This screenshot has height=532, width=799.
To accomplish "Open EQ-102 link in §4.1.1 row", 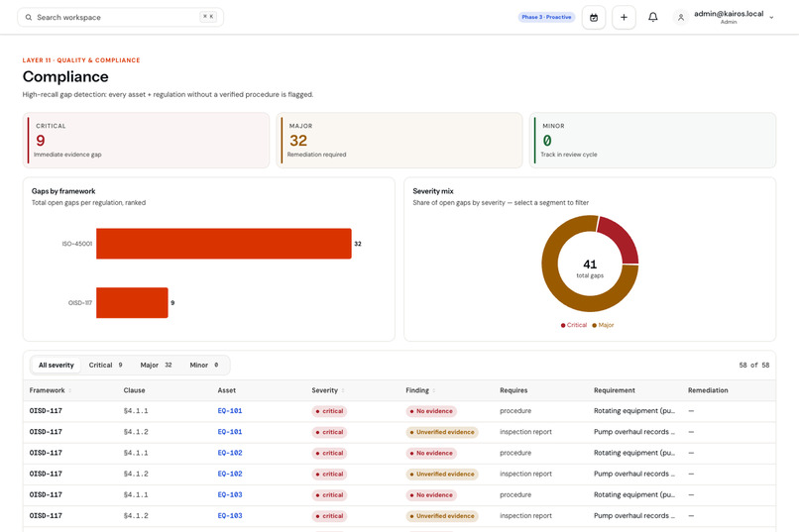I will tap(230, 453).
